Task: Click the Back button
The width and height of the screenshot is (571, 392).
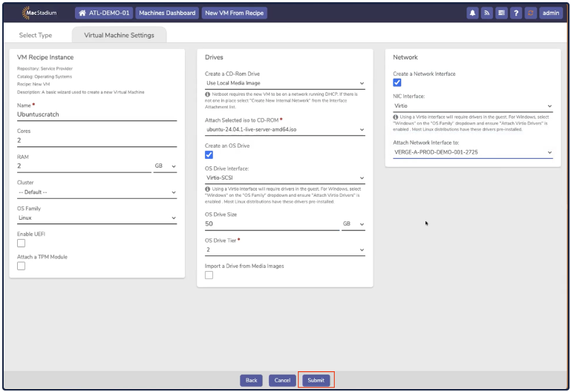Action: pos(251,380)
